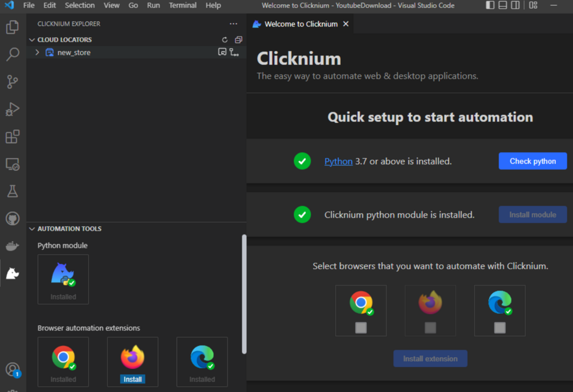
Task: Open the Docker view
Action: pyautogui.click(x=13, y=246)
